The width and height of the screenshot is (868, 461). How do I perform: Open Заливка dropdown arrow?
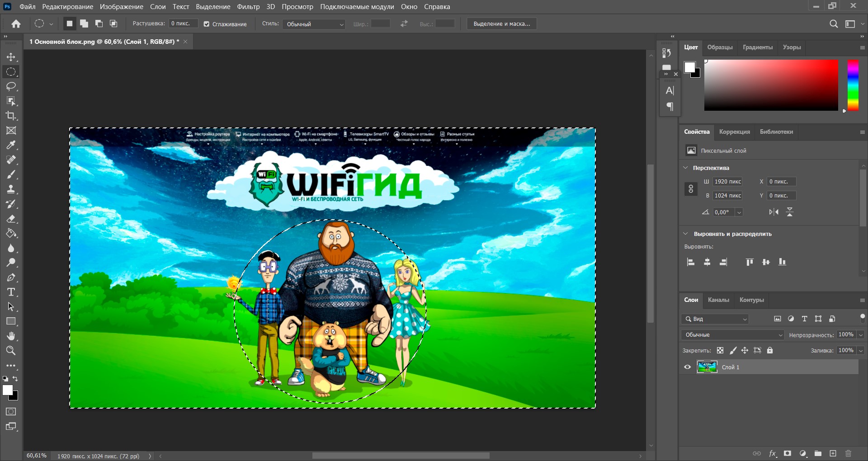pos(861,350)
